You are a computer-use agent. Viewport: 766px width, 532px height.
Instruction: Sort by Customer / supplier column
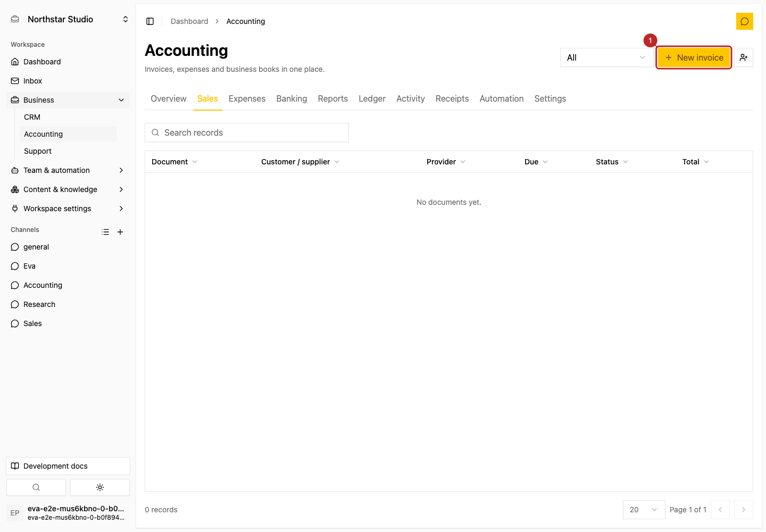300,162
